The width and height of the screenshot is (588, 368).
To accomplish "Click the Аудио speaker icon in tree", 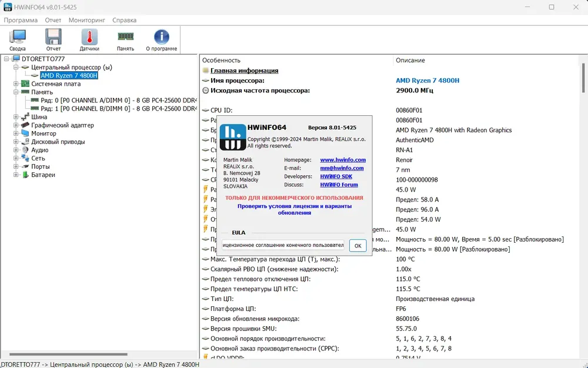I will click(x=25, y=150).
